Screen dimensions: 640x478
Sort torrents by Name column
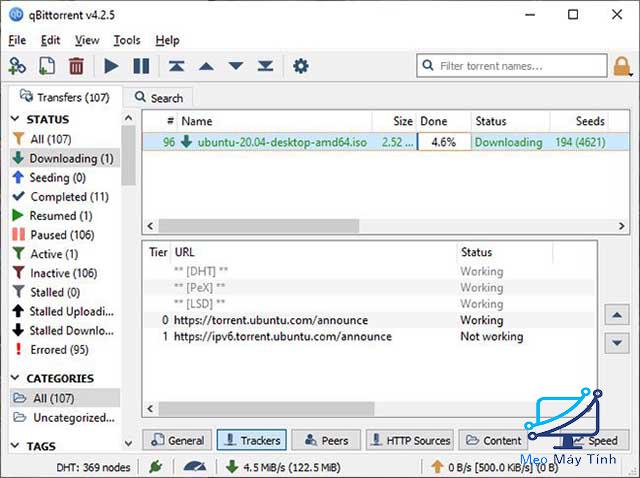(x=274, y=121)
